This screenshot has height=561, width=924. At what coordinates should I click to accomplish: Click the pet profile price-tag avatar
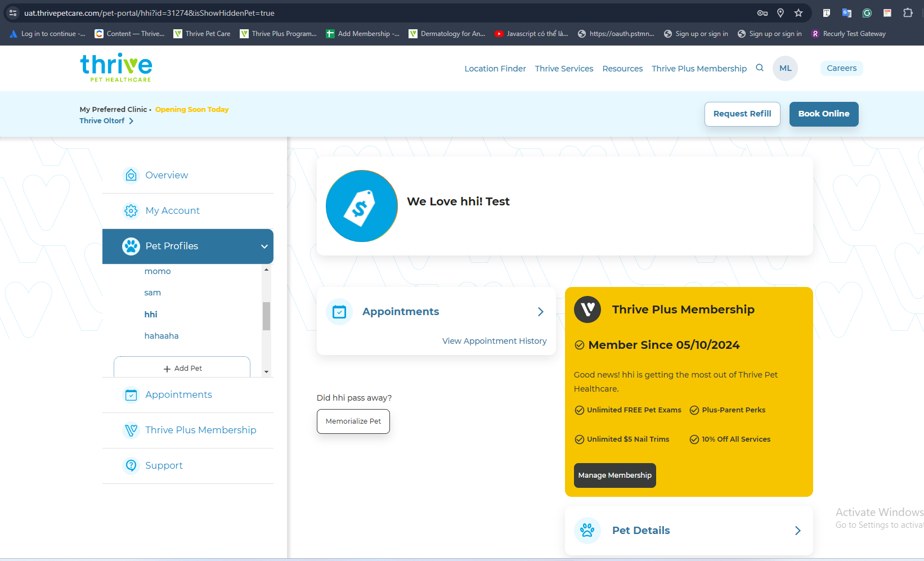tap(362, 206)
